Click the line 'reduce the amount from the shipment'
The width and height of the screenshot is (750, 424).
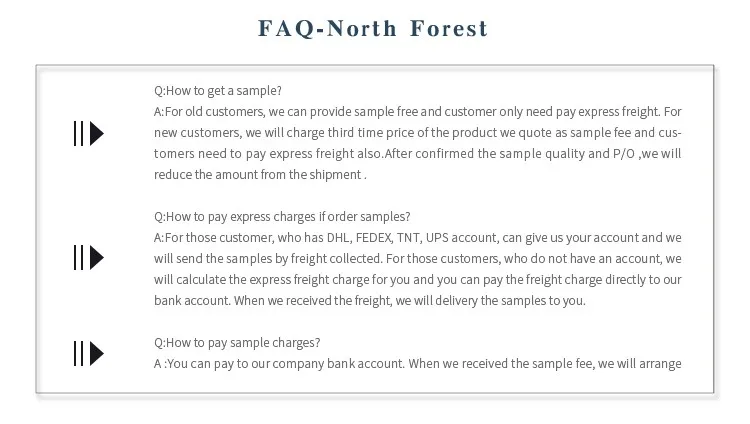tap(260, 175)
